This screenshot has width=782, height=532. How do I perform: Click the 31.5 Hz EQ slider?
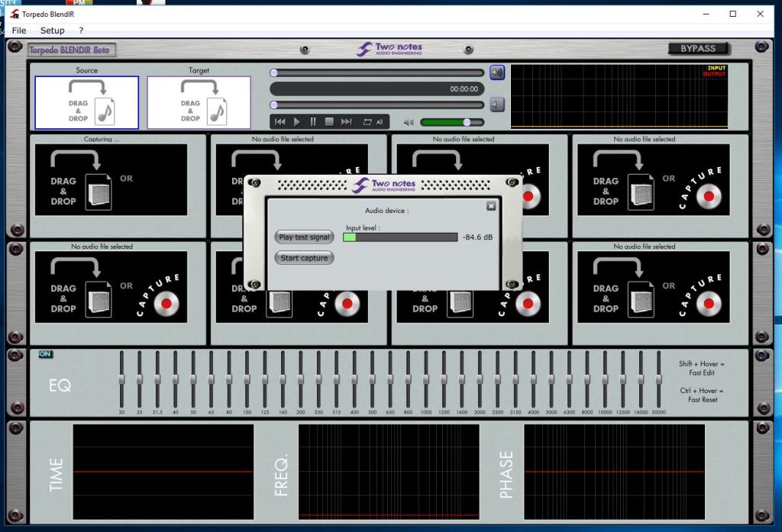coord(157,379)
